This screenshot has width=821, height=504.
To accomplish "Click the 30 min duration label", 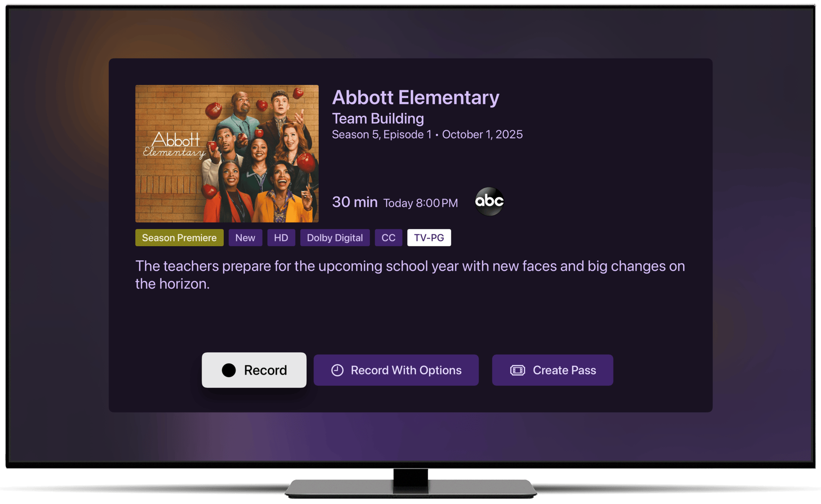I will pos(355,202).
